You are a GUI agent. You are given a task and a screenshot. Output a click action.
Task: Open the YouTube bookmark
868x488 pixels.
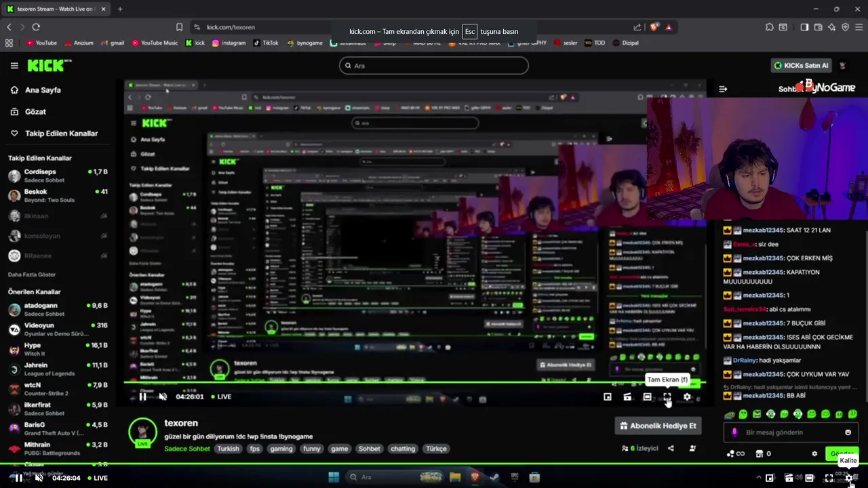coord(41,43)
